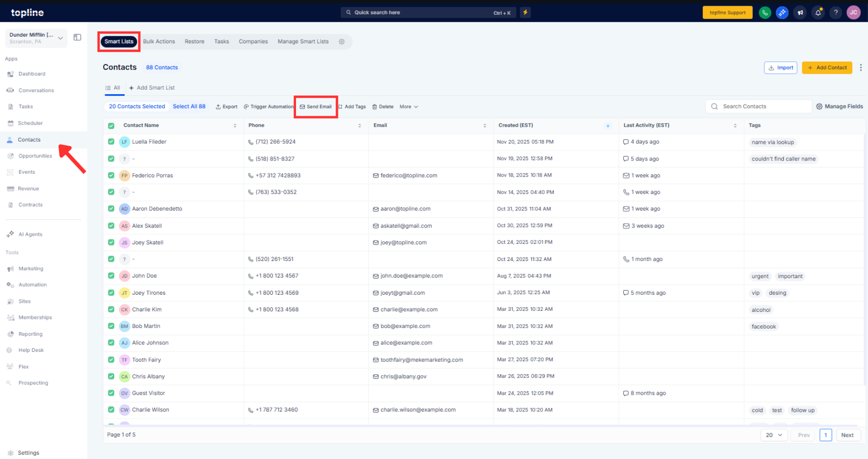Uncheck the John Doe row checkbox
Image resolution: width=868 pixels, height=459 pixels.
click(111, 276)
